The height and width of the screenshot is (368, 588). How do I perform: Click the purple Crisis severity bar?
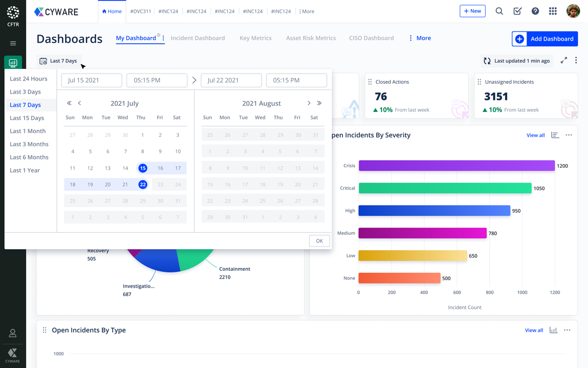pos(456,166)
